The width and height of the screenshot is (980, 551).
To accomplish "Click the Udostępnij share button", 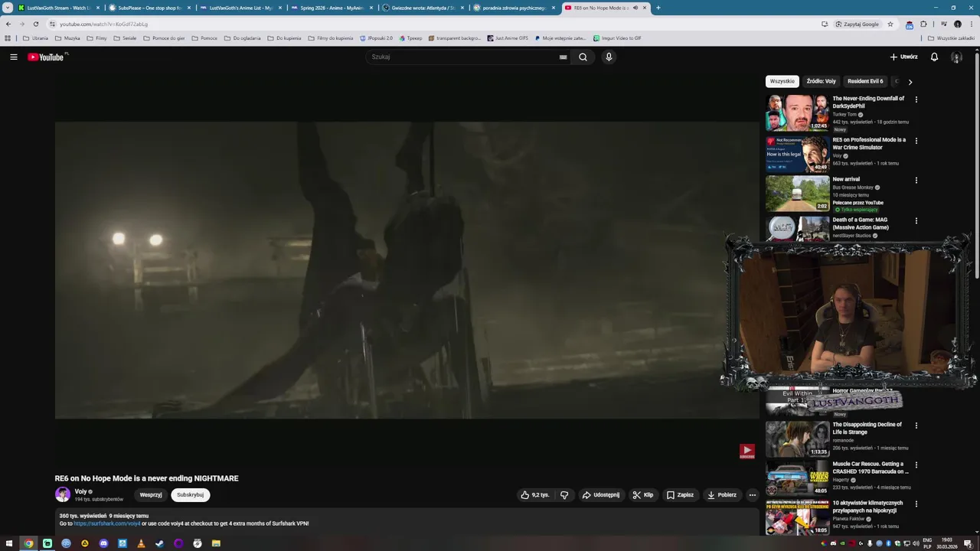I will [601, 495].
